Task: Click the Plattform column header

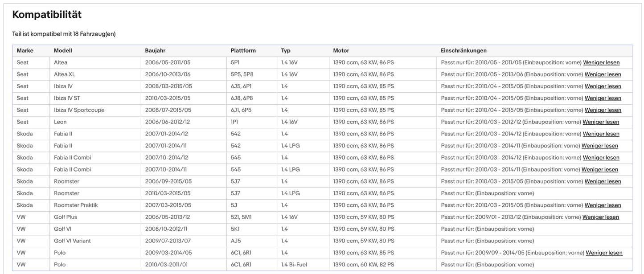Action: [243, 51]
